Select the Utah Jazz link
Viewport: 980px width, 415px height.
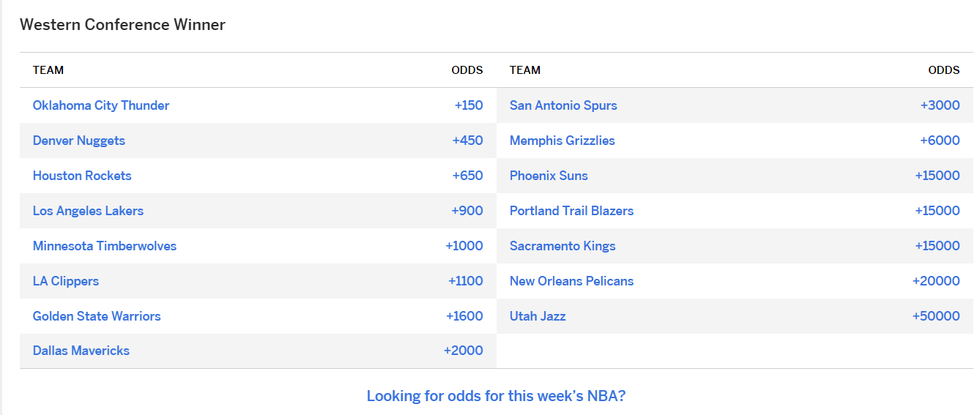pos(538,316)
